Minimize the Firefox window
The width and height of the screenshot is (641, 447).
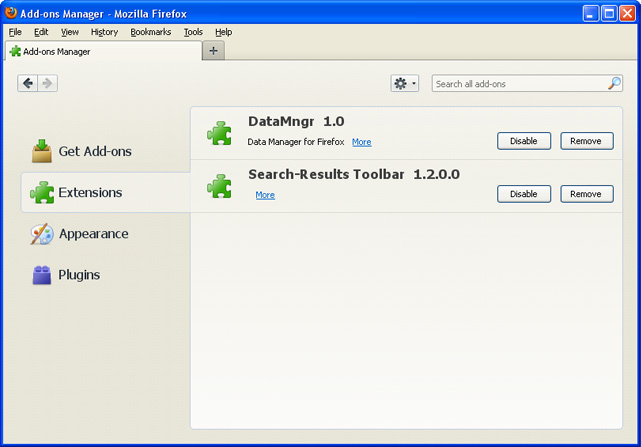(x=590, y=13)
